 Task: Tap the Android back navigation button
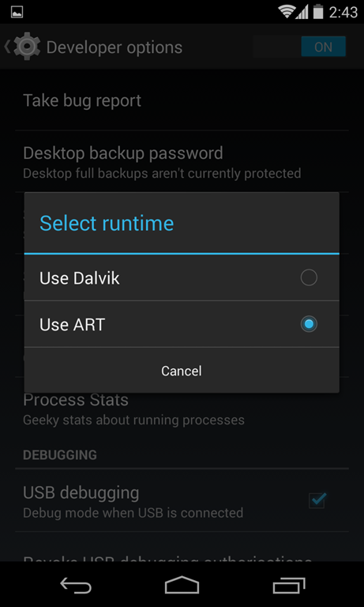point(76,585)
